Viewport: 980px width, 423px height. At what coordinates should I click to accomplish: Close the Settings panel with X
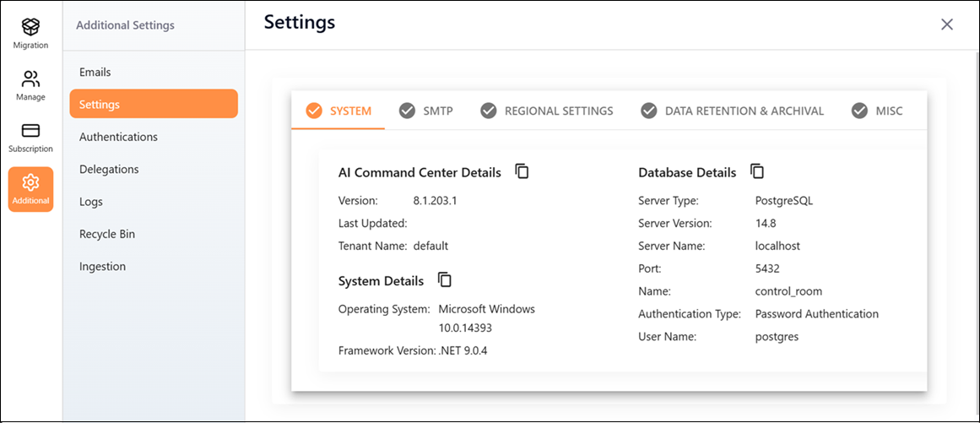coord(947,24)
